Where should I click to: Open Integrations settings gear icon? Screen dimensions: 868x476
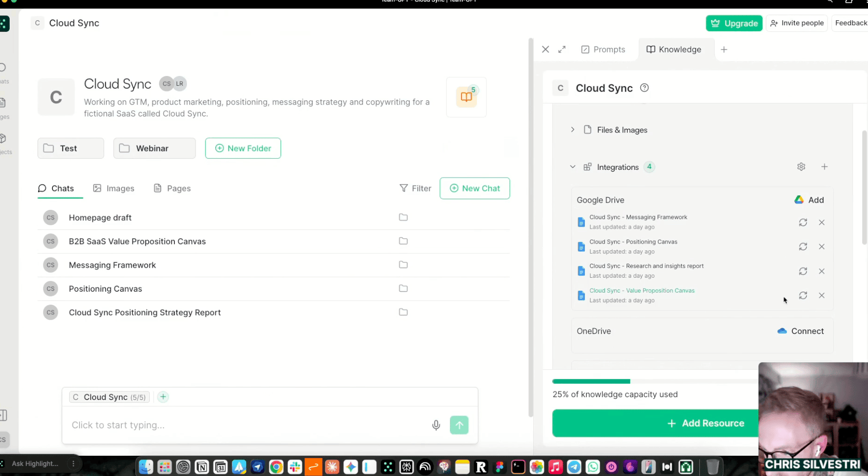(x=801, y=167)
